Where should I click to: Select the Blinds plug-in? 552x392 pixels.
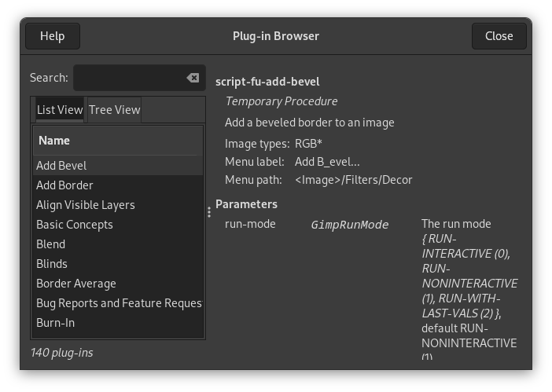52,264
